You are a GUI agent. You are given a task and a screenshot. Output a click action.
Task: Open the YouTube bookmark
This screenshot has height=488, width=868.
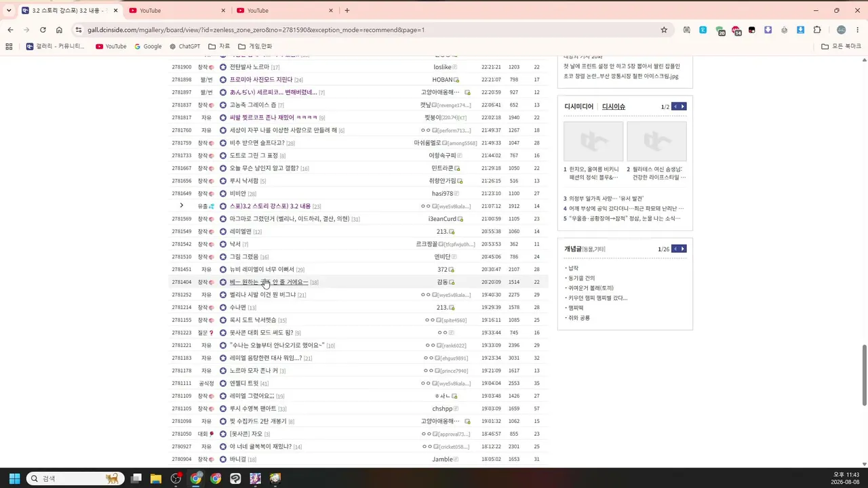pos(111,46)
